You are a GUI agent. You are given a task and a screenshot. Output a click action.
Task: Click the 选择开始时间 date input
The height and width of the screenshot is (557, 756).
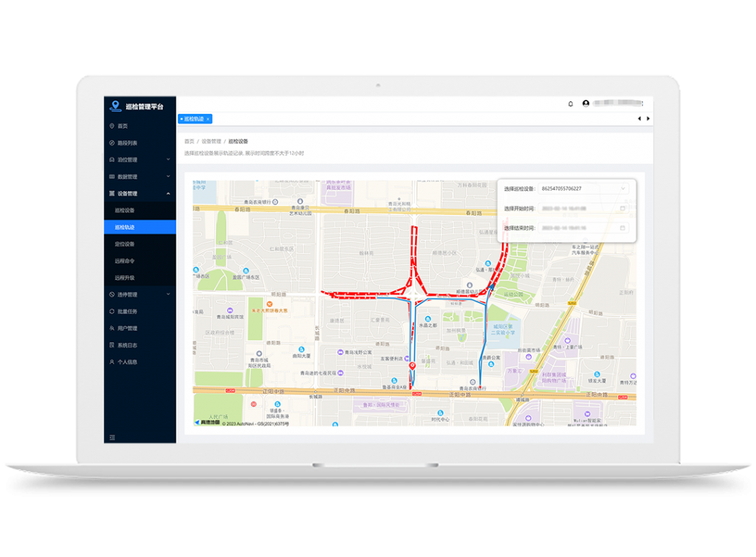point(583,208)
